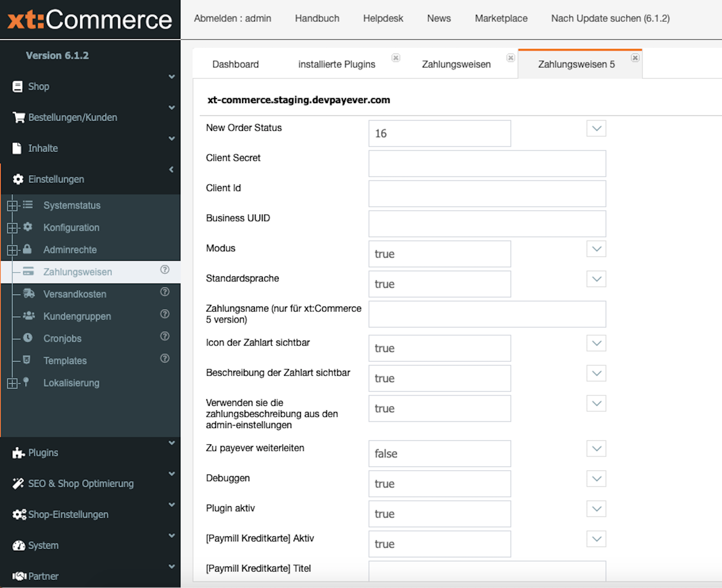Click the Konfiguration gear icon

point(28,227)
